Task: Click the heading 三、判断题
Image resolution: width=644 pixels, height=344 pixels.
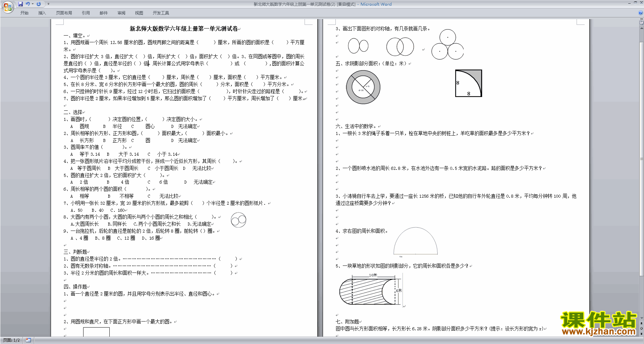Action: [75, 252]
